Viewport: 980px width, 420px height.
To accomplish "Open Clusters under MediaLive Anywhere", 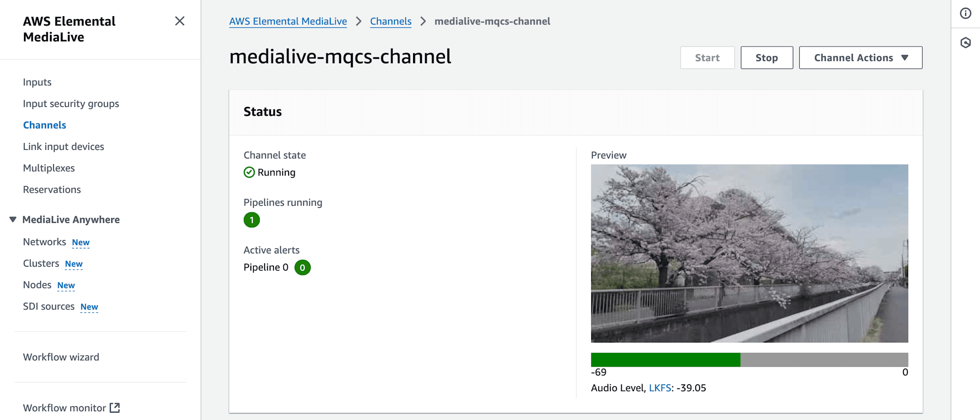I will [x=41, y=263].
